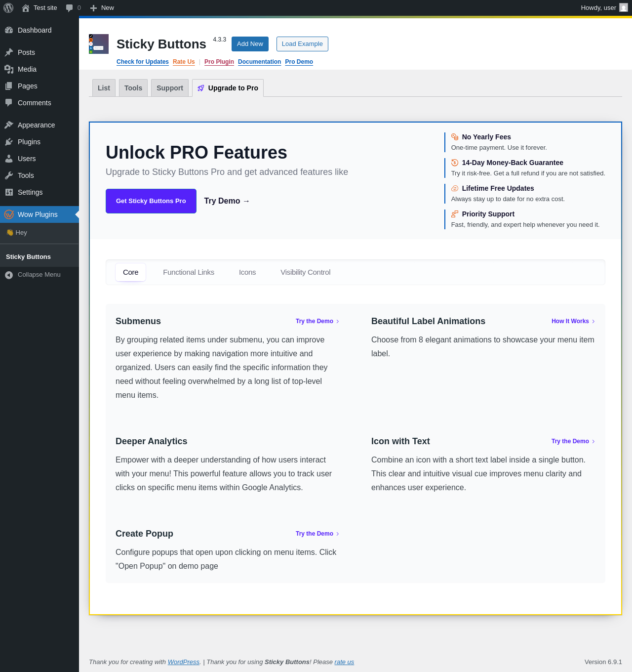This screenshot has height=672, width=632.
Task: Click the Media icon in sidebar
Action: (9, 69)
